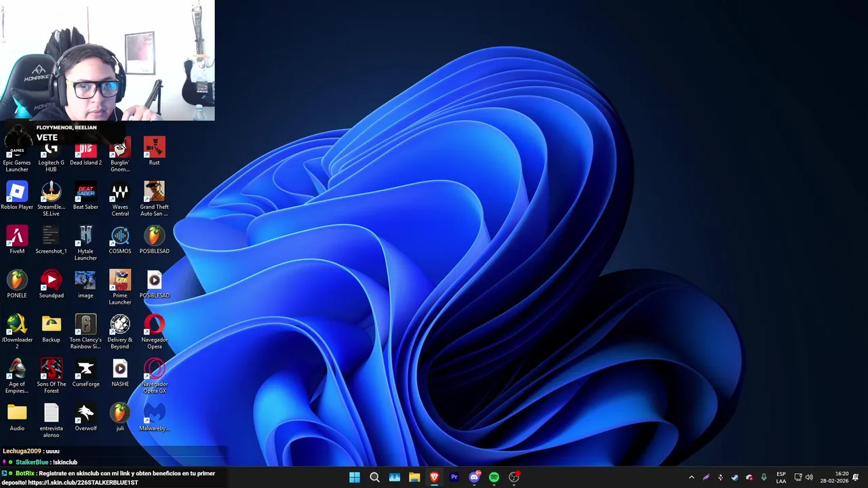Select the Beat Saber desktop icon

(x=85, y=195)
